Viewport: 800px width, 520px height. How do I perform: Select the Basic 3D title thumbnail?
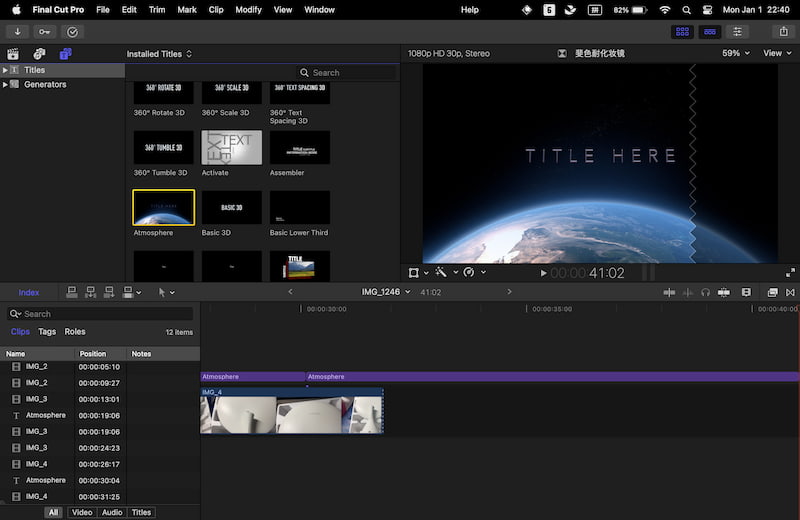click(232, 208)
